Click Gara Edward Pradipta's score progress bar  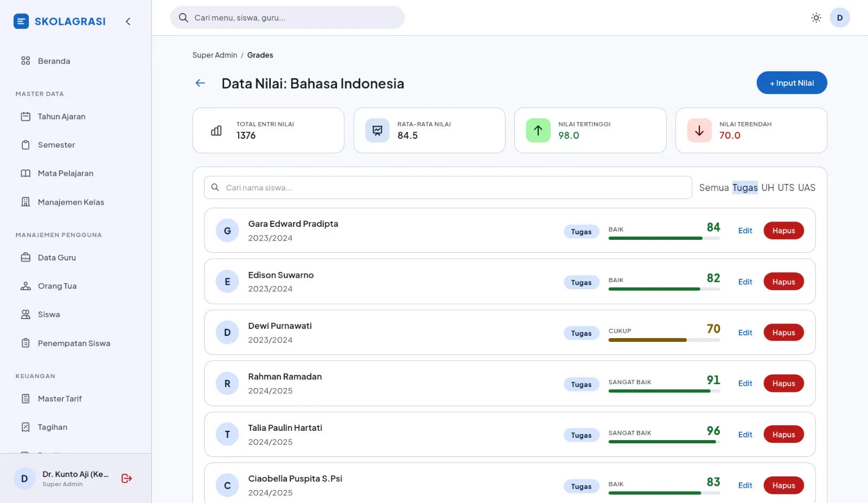[x=664, y=238]
